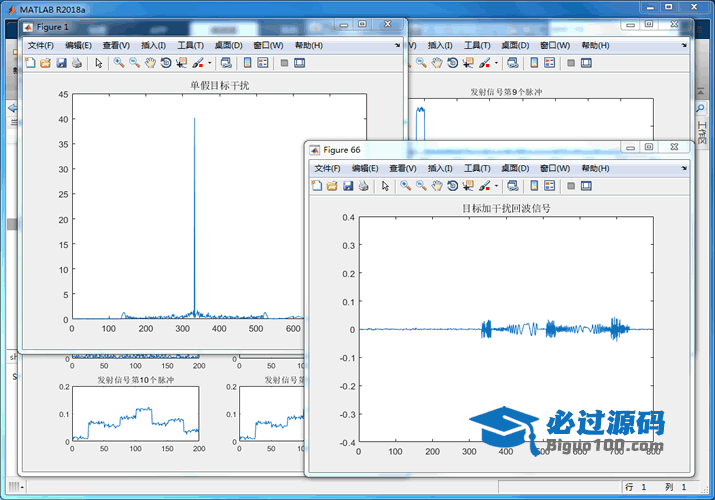Toggle Edit Plot arrow in Figure 1
This screenshot has width=715, height=500.
pos(98,63)
